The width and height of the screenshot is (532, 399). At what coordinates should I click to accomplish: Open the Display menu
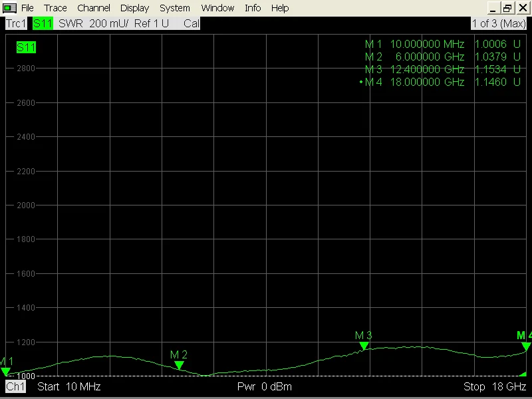[135, 8]
